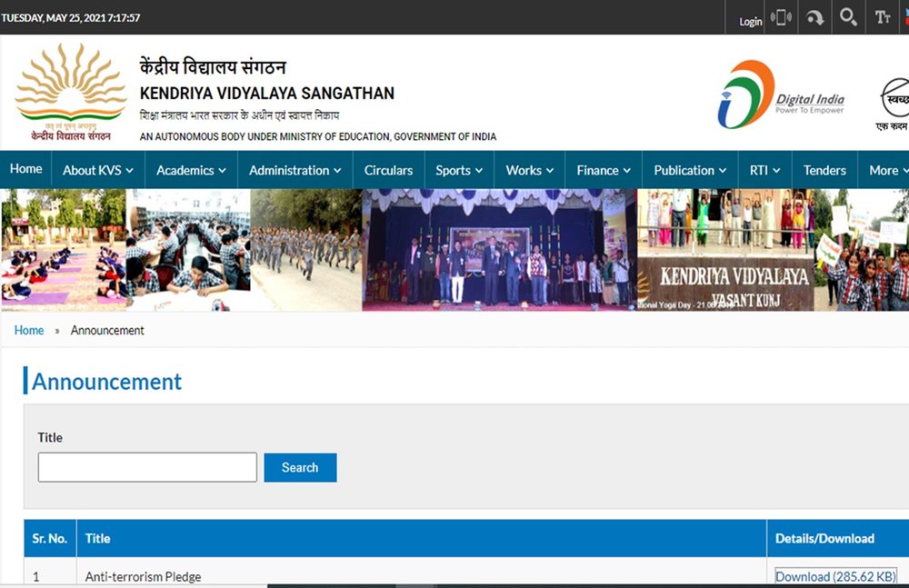Viewport: 909px width, 588px height.
Task: Expand the Administration menu
Action: click(295, 170)
